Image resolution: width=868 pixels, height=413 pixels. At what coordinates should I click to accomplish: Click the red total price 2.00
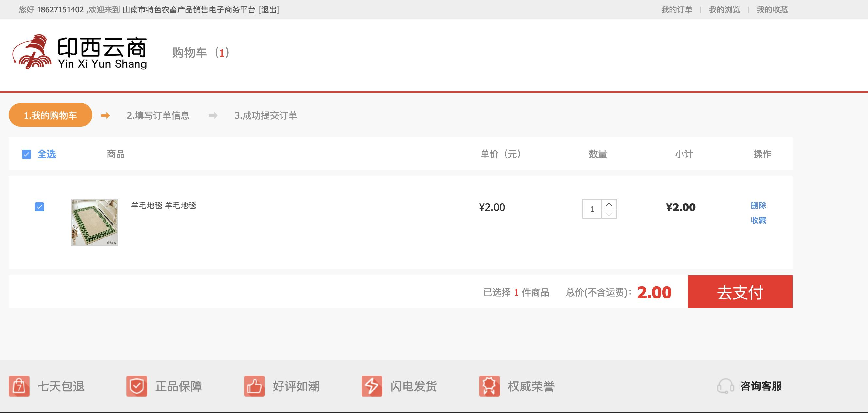point(654,292)
